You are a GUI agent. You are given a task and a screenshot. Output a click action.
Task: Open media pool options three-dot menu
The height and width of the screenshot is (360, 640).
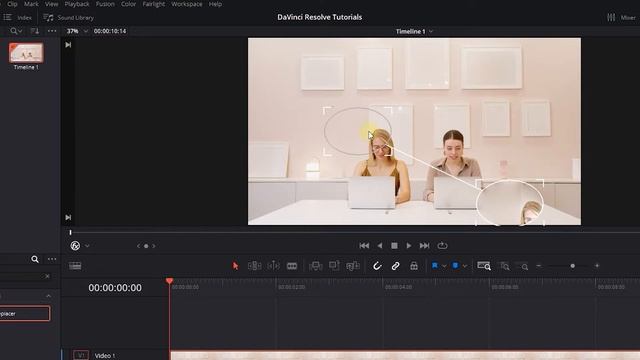[x=52, y=31]
